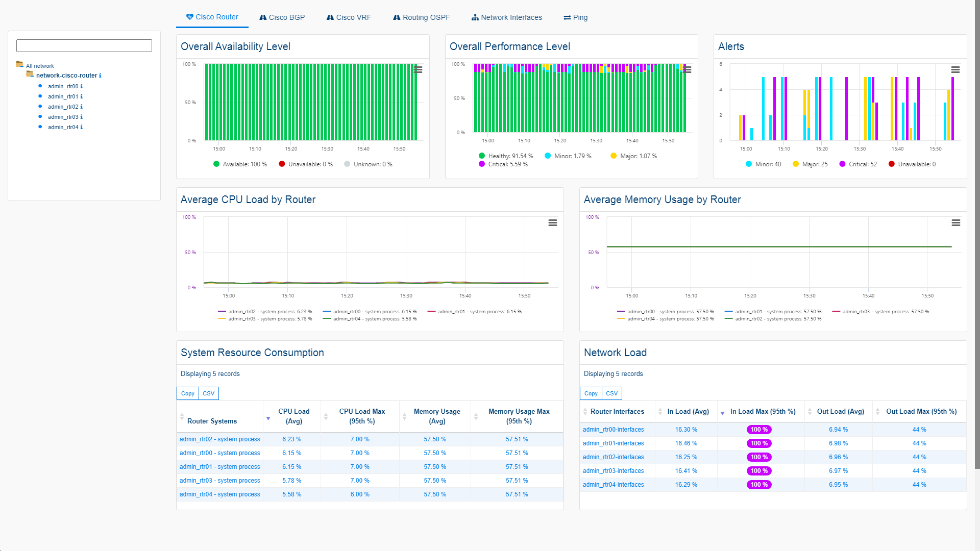980x551 pixels.
Task: Sort by the CPU Load (Avg) column
Action: click(293, 416)
